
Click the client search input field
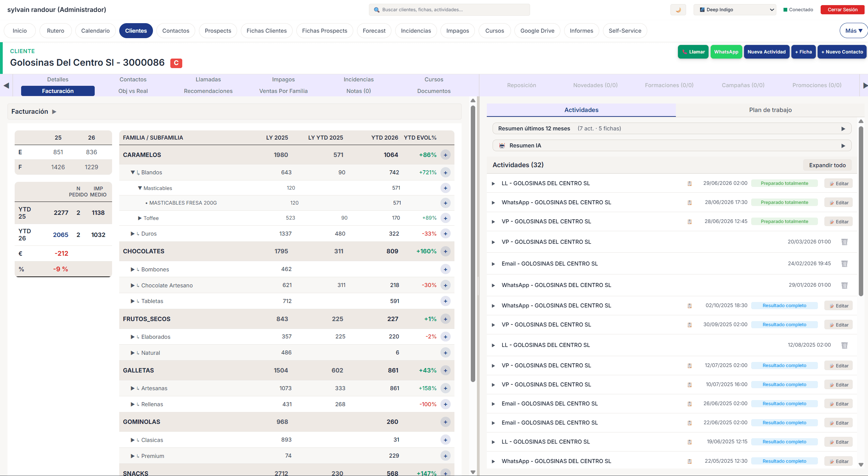[x=450, y=10]
